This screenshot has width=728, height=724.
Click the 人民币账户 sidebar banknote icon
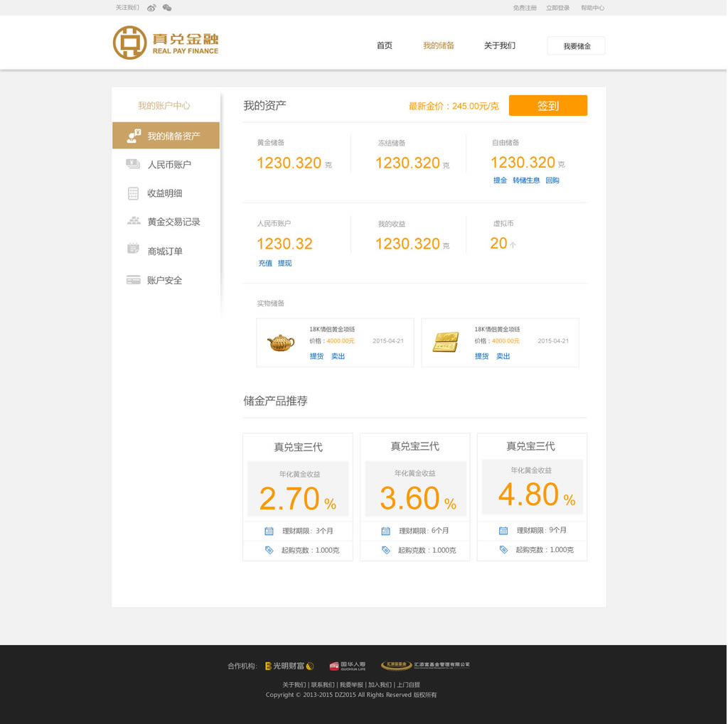pyautogui.click(x=133, y=164)
